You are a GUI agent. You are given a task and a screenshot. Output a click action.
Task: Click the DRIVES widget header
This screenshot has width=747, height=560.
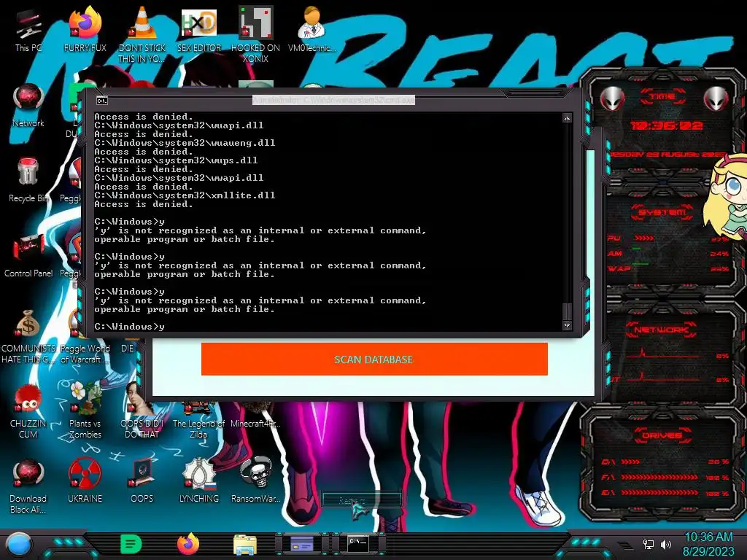click(662, 435)
